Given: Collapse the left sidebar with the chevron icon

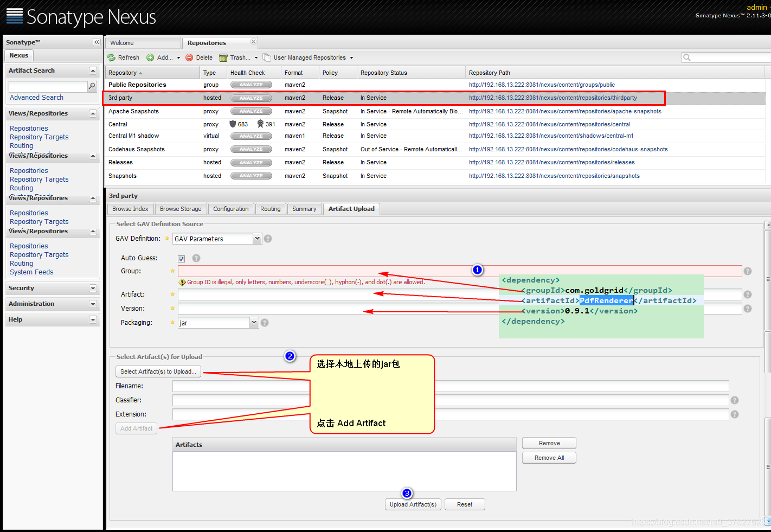Looking at the screenshot, I should [x=97, y=42].
